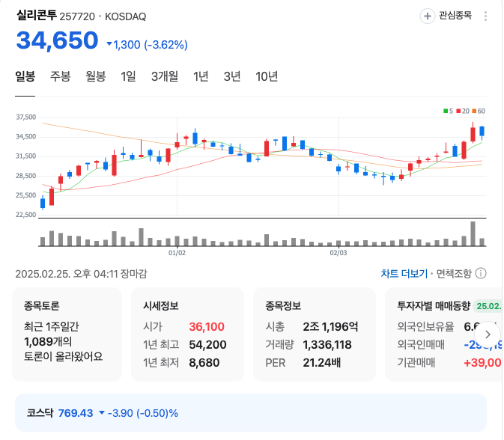Click the KOSDAQ market label in header
The width and height of the screenshot is (504, 440).
click(x=125, y=16)
